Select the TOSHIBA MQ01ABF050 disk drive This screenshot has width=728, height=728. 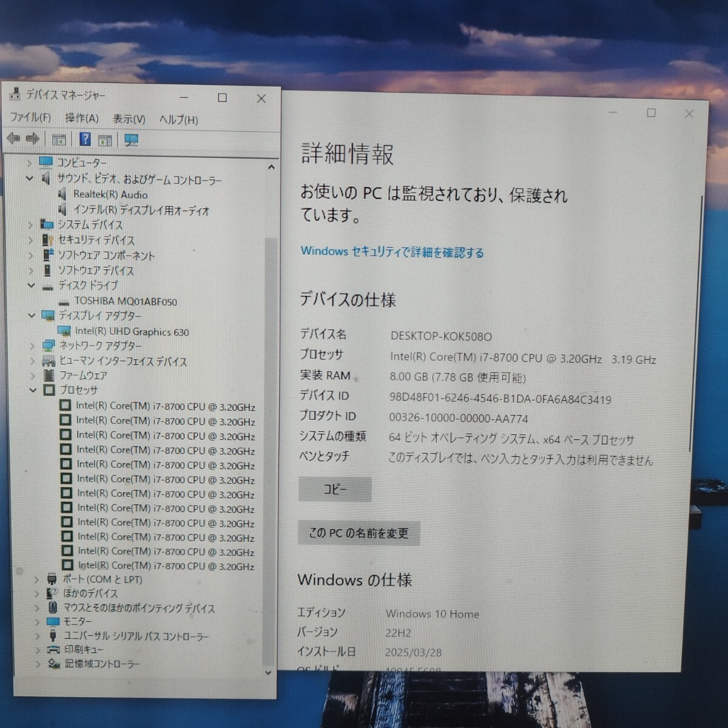tap(126, 301)
